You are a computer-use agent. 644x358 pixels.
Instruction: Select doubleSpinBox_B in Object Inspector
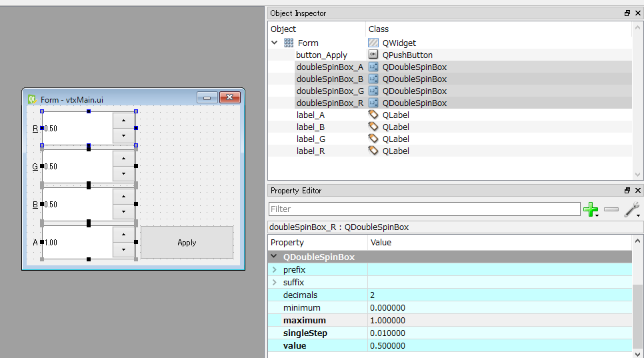329,79
